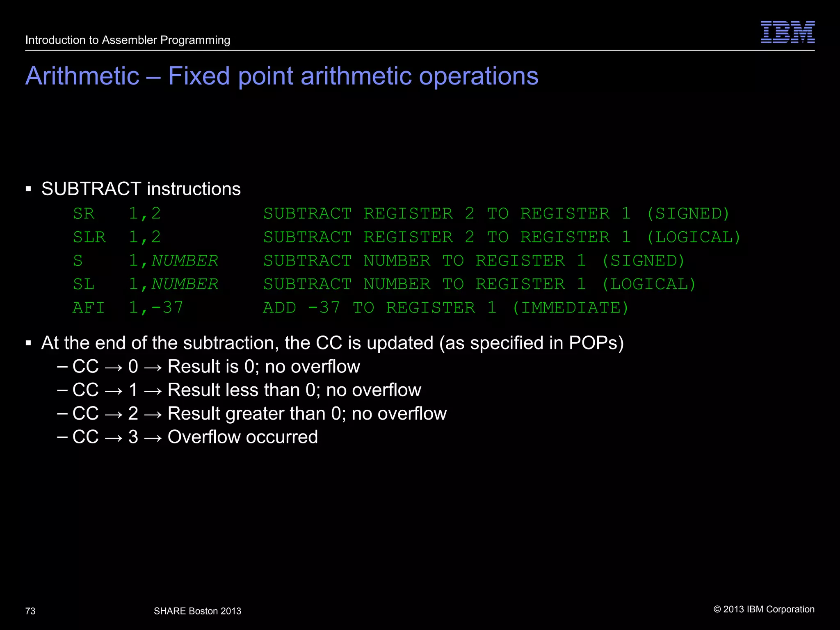Viewport: 840px width, 630px height.
Task: Click the SUBTRACT REGISTER 2 (SIGNED) comment
Action: tap(496, 214)
